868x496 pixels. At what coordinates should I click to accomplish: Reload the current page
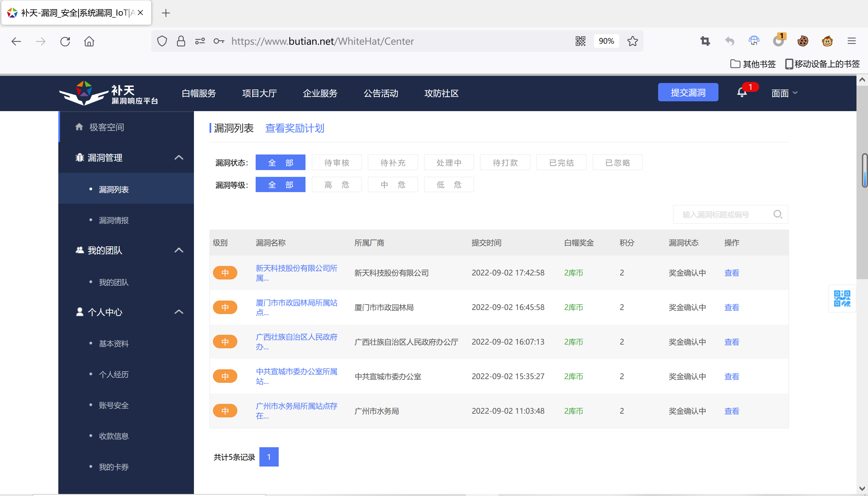point(65,42)
